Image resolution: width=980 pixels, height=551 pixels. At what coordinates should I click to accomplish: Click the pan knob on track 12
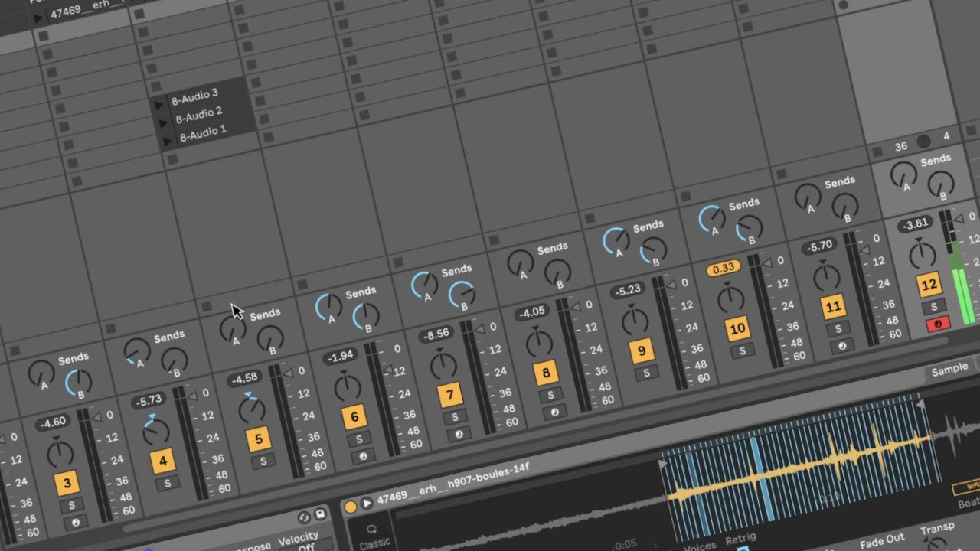click(922, 255)
